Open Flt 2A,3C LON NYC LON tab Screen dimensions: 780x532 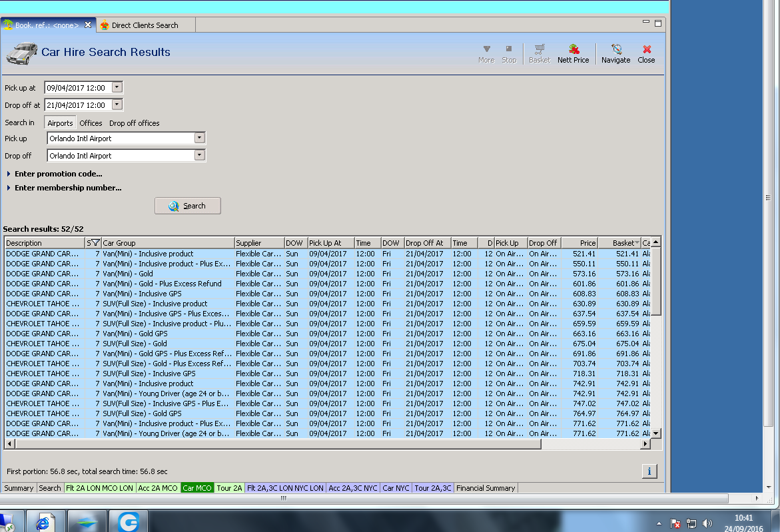click(x=285, y=488)
